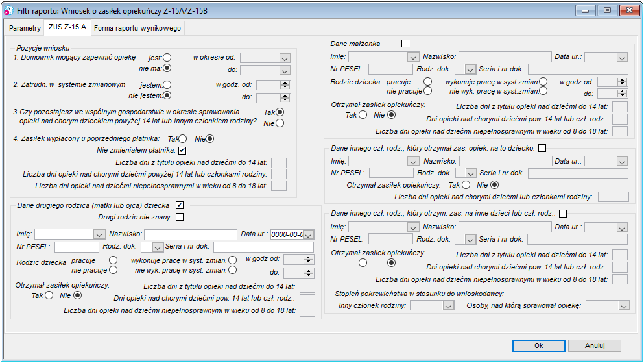Open 'Osoby, nad którą sprawował opiekę' dropdown
The image size is (644, 363).
[624, 305]
